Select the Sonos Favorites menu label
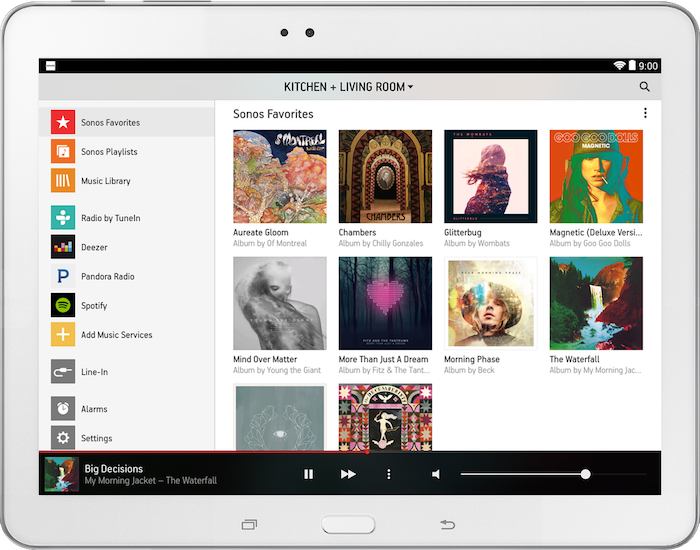 pos(110,122)
